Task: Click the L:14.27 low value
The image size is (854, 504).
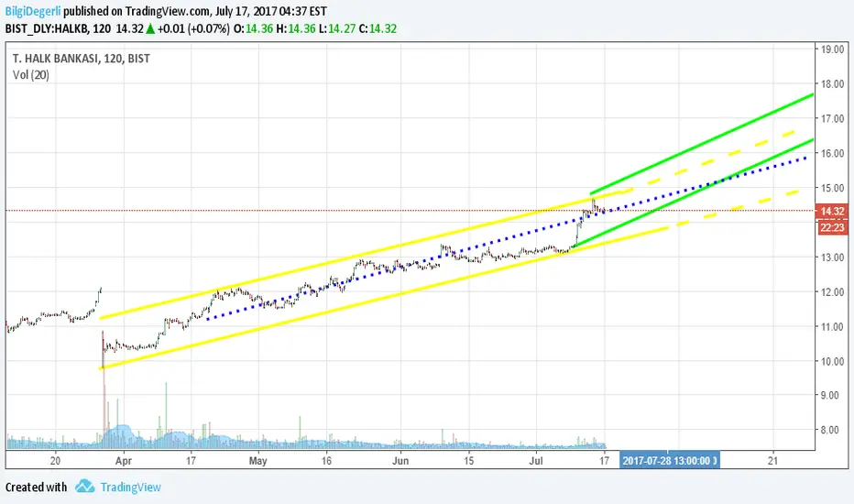Action: [338, 29]
